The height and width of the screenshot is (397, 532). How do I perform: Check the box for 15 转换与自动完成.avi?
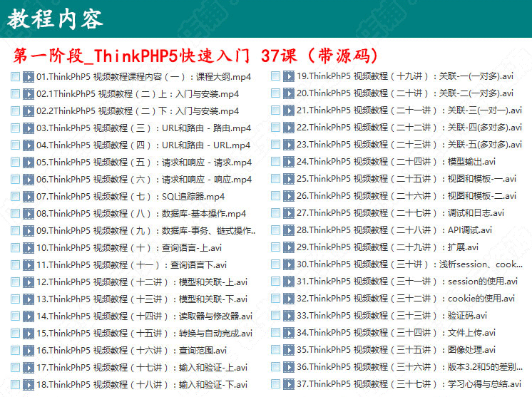pos(15,334)
